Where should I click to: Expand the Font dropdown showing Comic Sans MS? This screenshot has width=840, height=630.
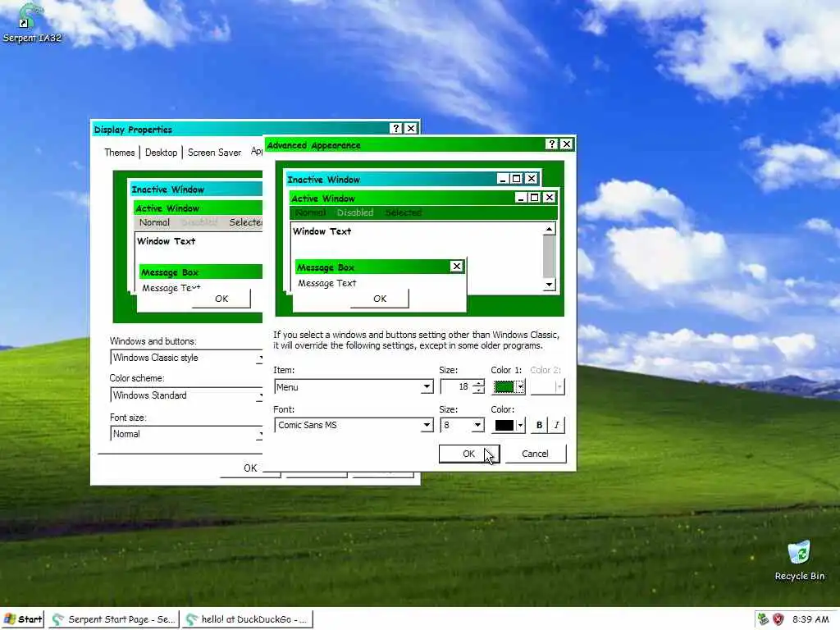coord(427,426)
